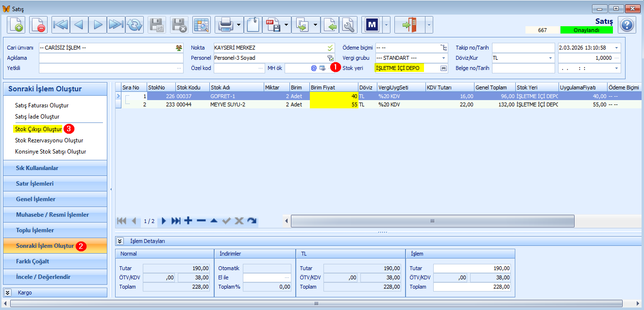Open the copy documents dropdown arrow
This screenshot has width=644, height=310.
[316, 25]
